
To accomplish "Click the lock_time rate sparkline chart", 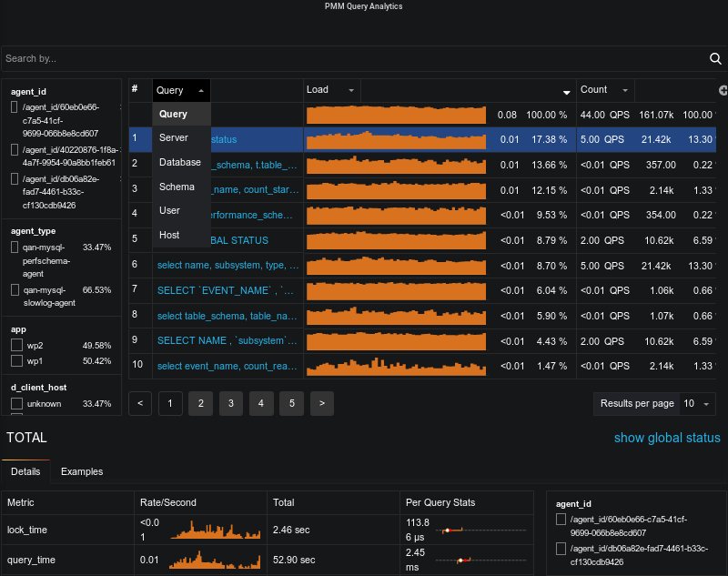I will [x=217, y=530].
